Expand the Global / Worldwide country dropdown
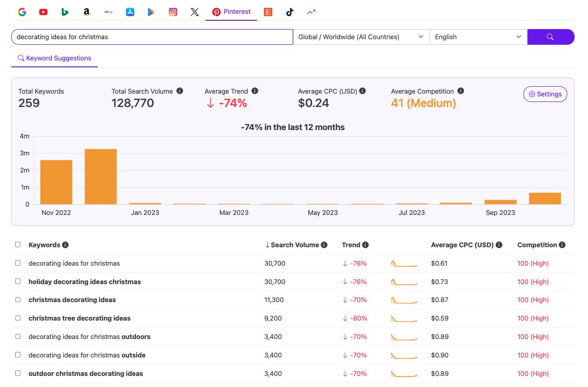Image resolution: width=588 pixels, height=387 pixels. point(361,37)
